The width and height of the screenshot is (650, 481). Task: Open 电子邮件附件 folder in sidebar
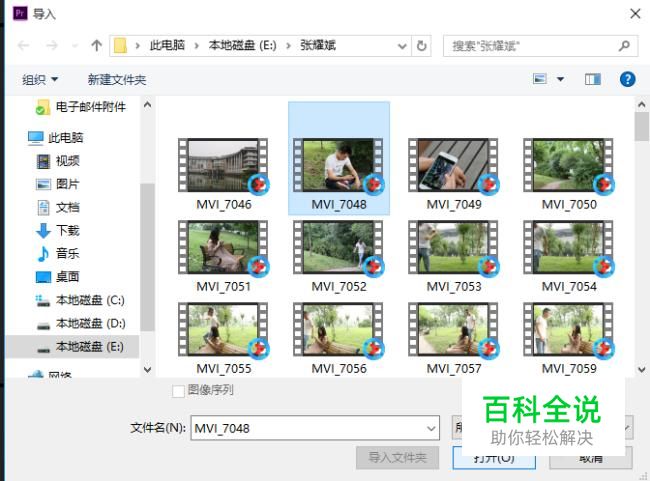coord(80,107)
